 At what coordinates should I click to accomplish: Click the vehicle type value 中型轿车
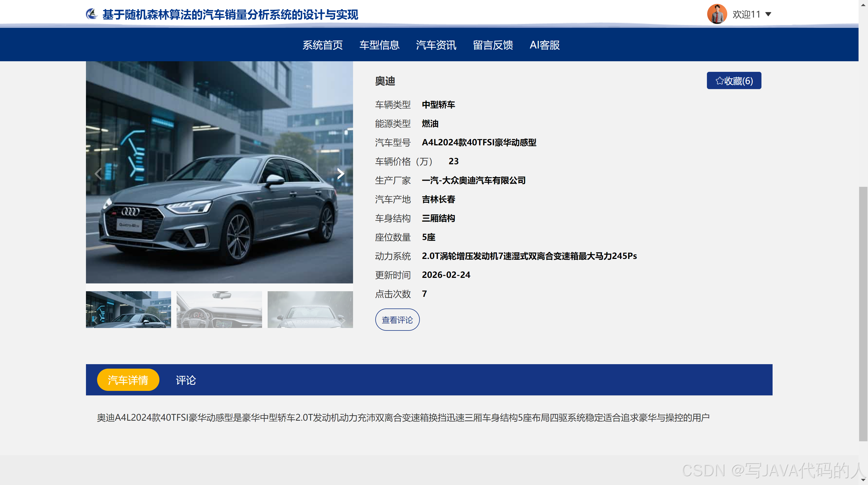pyautogui.click(x=438, y=105)
